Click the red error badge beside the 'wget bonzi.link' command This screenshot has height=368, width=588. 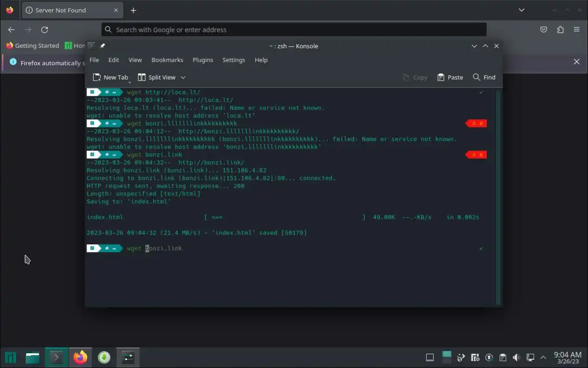click(476, 155)
